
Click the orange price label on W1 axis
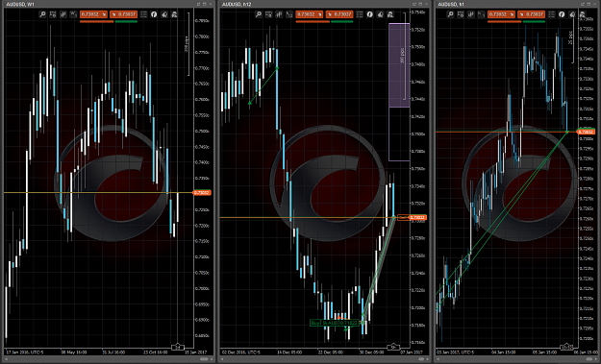202,192
